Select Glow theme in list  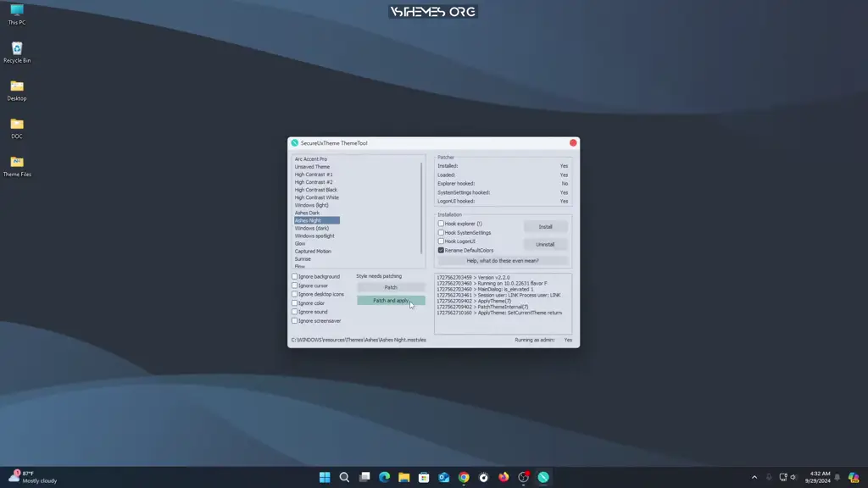[x=300, y=243]
